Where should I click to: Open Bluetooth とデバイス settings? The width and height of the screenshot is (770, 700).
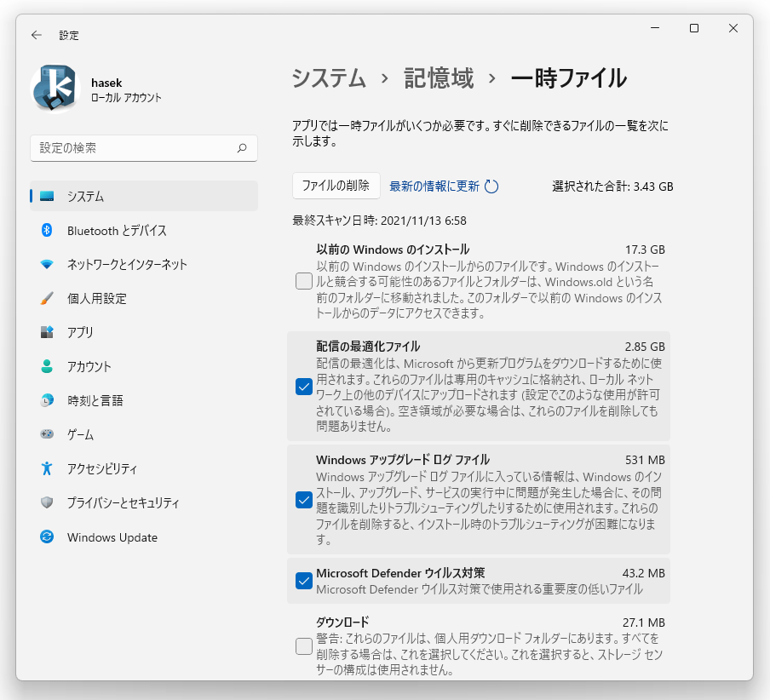pos(144,230)
